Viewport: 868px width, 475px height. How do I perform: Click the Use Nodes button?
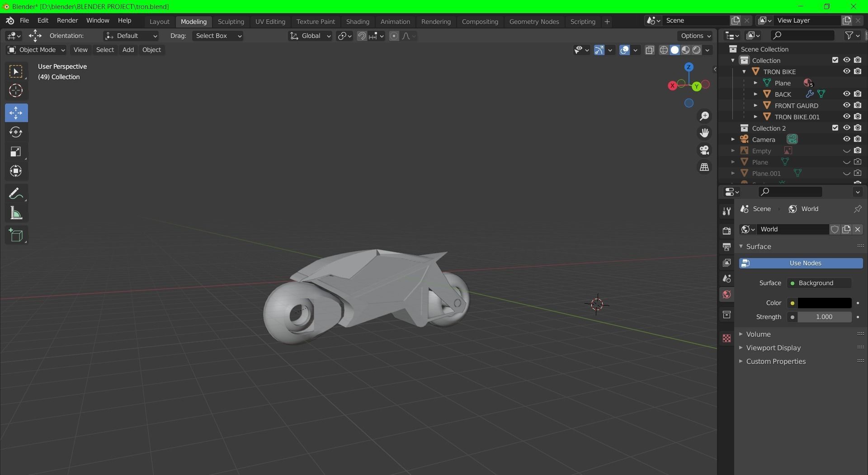[801, 263]
